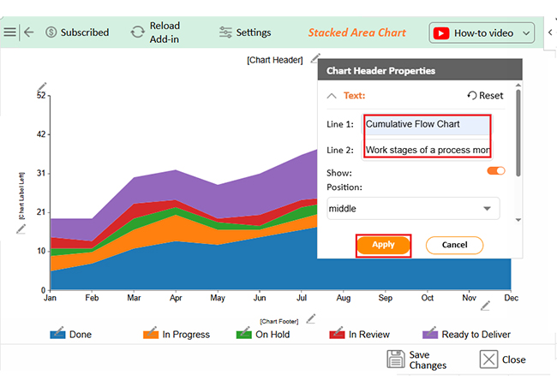Open the Position dropdown set to middle
The image size is (557, 392).
click(413, 208)
